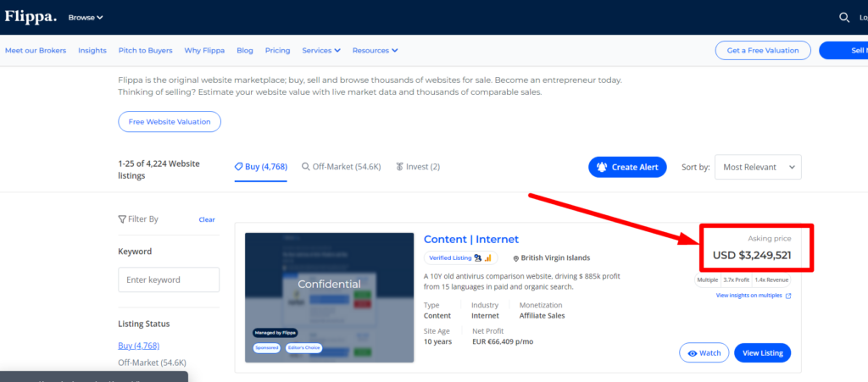This screenshot has height=382, width=868.
Task: Expand the Services menu
Action: pos(321,50)
